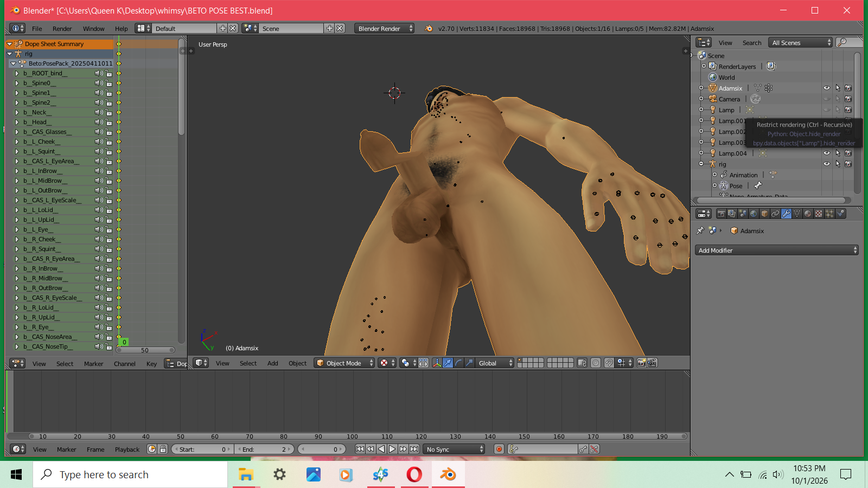Play the animation in reverse
This screenshot has height=488, width=868.
pos(381,449)
